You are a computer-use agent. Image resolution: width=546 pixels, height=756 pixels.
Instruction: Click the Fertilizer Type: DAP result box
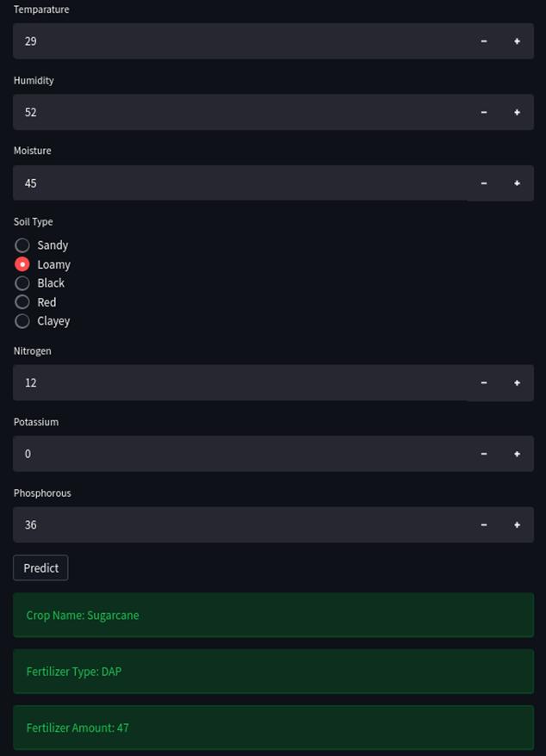[x=273, y=672]
